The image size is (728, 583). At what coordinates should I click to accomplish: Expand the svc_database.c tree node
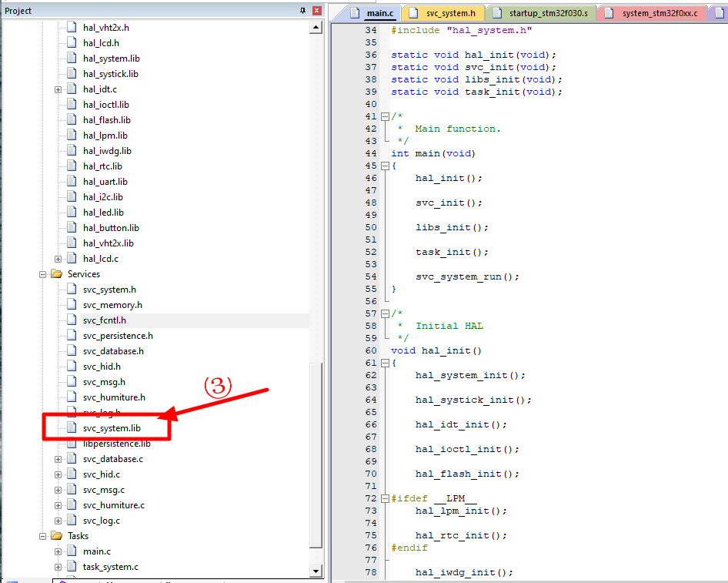pyautogui.click(x=58, y=459)
